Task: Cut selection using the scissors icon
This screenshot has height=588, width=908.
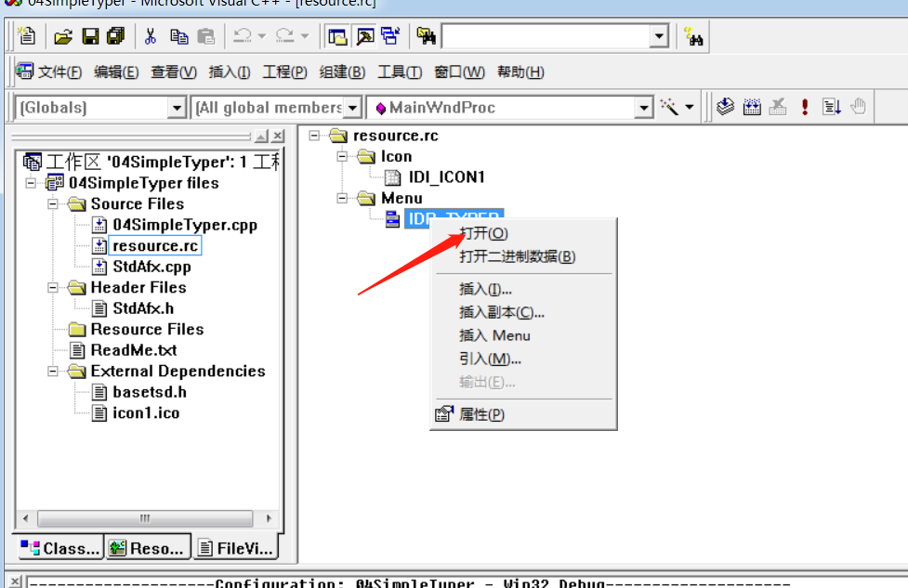Action: [150, 35]
